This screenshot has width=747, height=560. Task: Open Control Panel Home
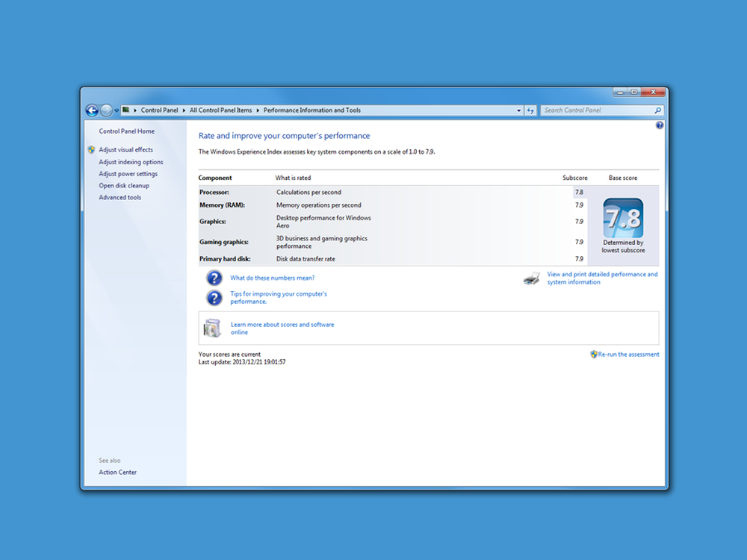[127, 131]
